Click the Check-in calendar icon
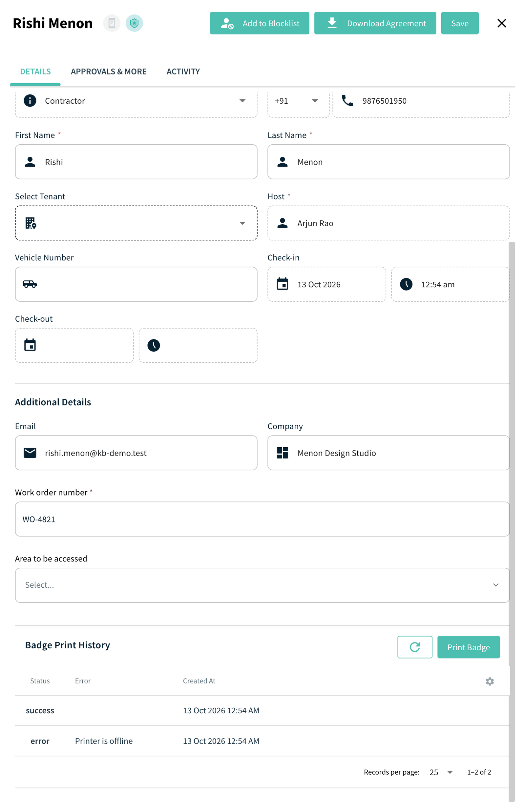This screenshot has height=812, width=525. coord(282,284)
